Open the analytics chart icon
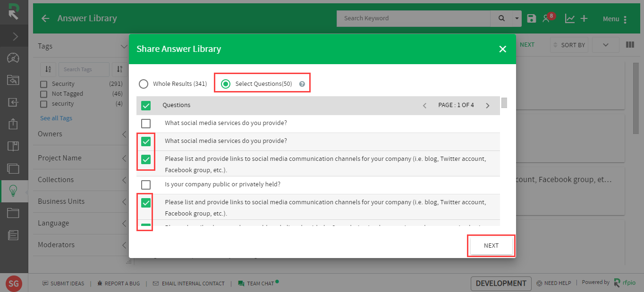 tap(570, 18)
